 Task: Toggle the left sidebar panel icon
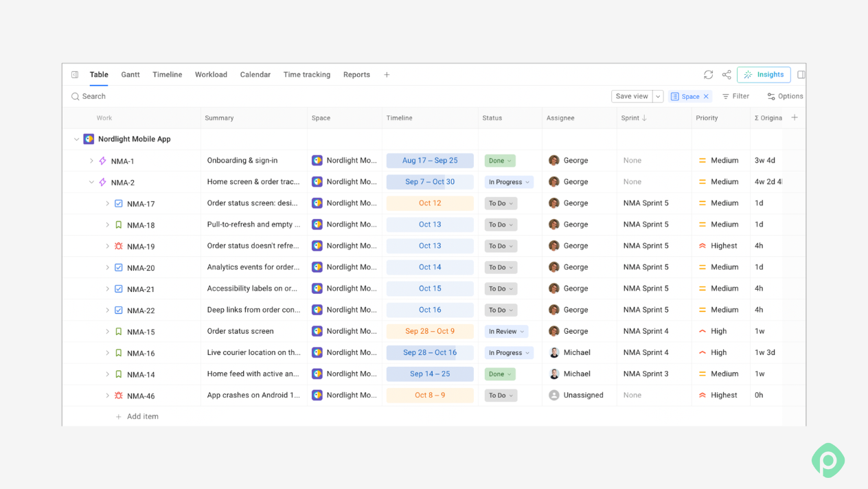pos(75,75)
